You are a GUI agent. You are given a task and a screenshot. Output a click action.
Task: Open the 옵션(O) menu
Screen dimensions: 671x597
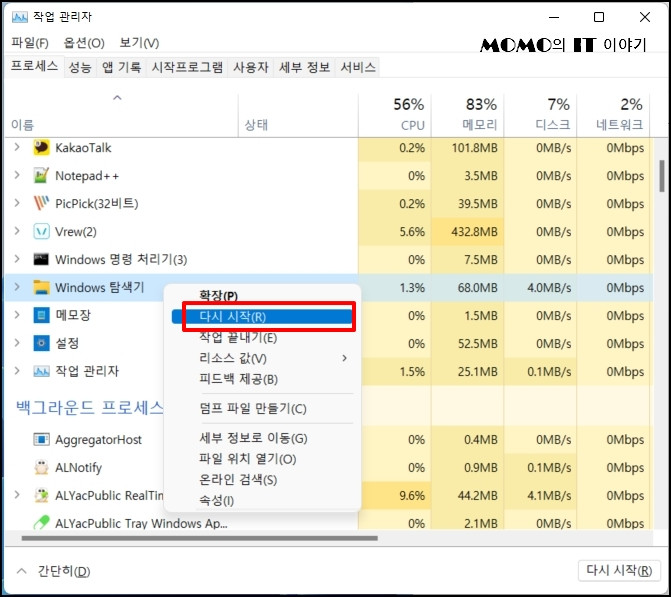[84, 43]
